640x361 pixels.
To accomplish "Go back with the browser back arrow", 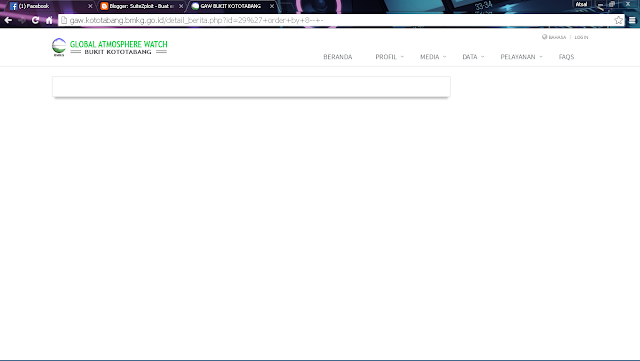I will [8, 20].
